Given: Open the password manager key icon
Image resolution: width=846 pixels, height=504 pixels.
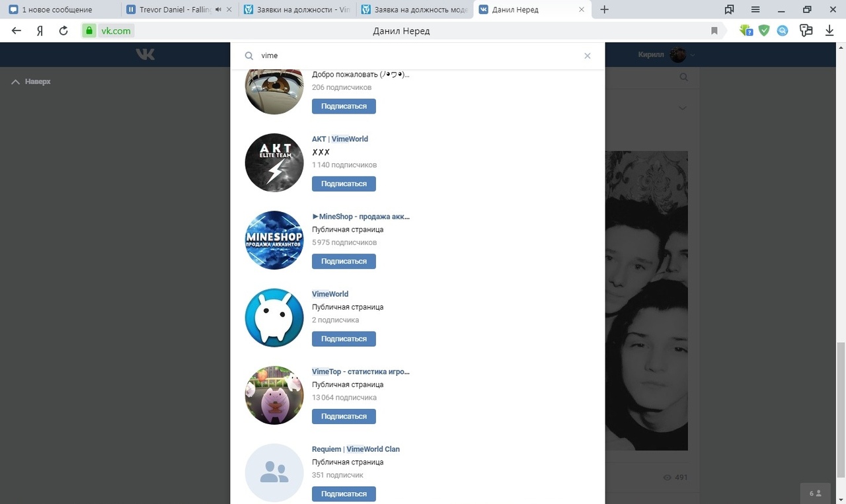Looking at the screenshot, I should (806, 30).
